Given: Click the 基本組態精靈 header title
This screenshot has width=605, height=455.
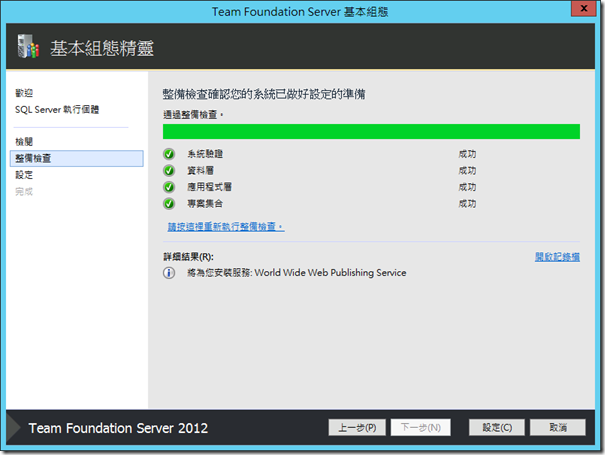Looking at the screenshot, I should [x=102, y=48].
